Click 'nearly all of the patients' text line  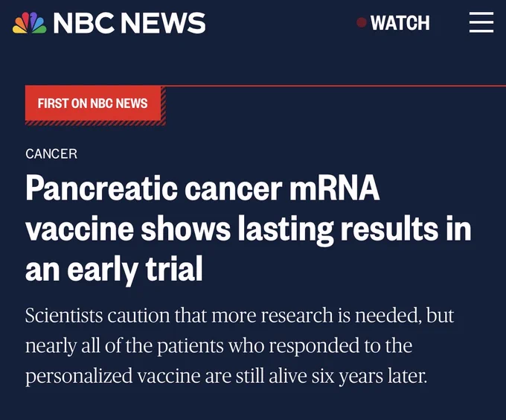coord(219,346)
